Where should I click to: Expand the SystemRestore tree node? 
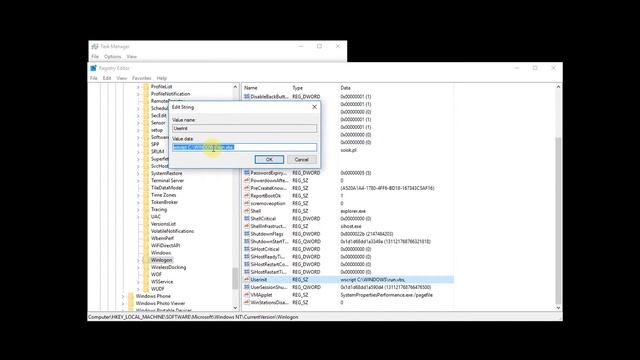tap(138, 173)
